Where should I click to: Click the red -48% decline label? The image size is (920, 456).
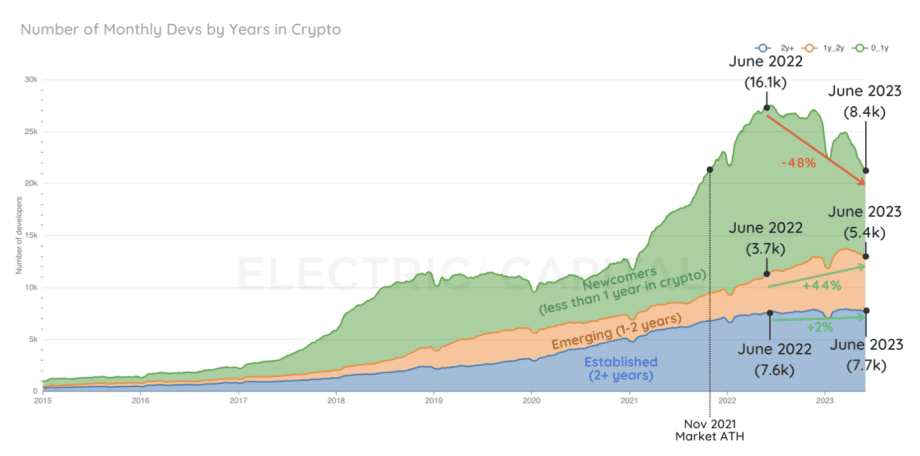799,164
